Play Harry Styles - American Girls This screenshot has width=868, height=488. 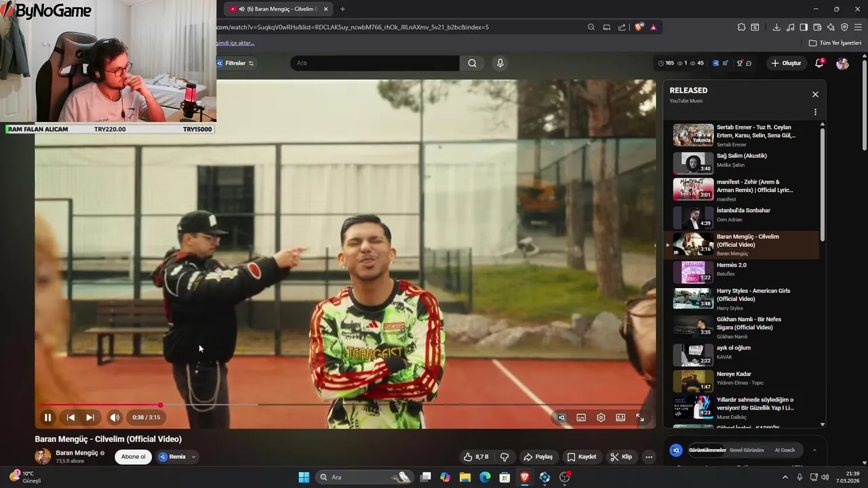coord(742,299)
